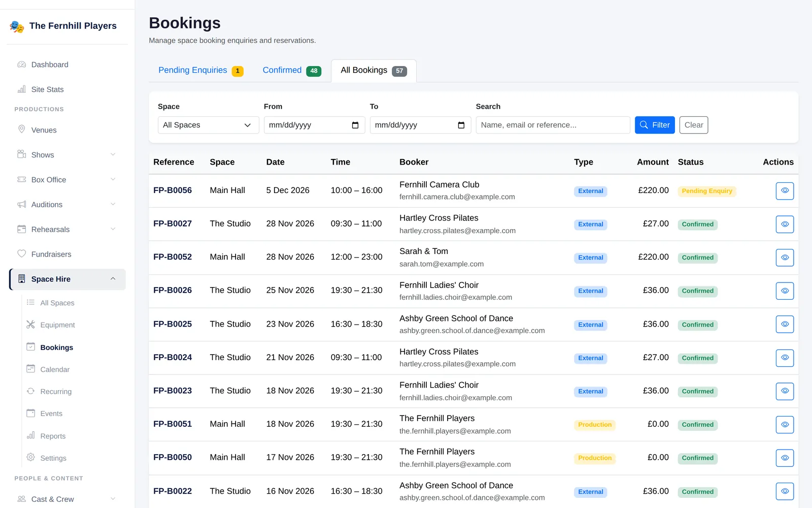The width and height of the screenshot is (812, 508).
Task: Open calendar picker in To date field
Action: 461,125
